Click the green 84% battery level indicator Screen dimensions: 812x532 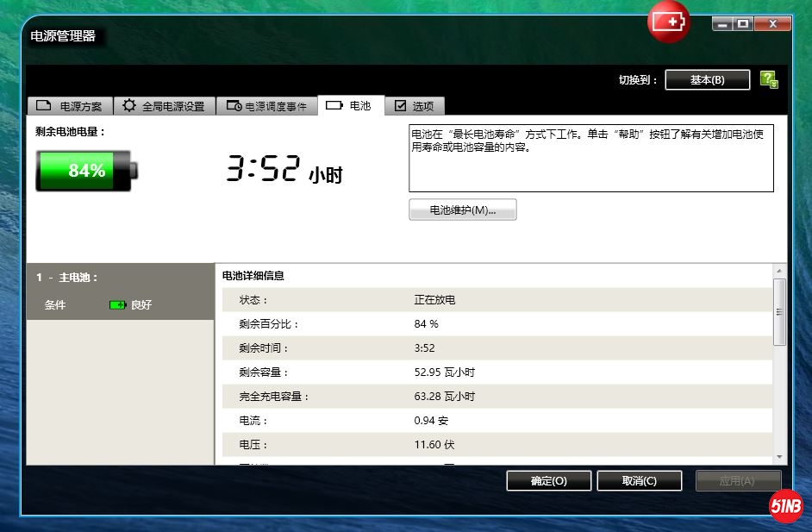point(85,170)
